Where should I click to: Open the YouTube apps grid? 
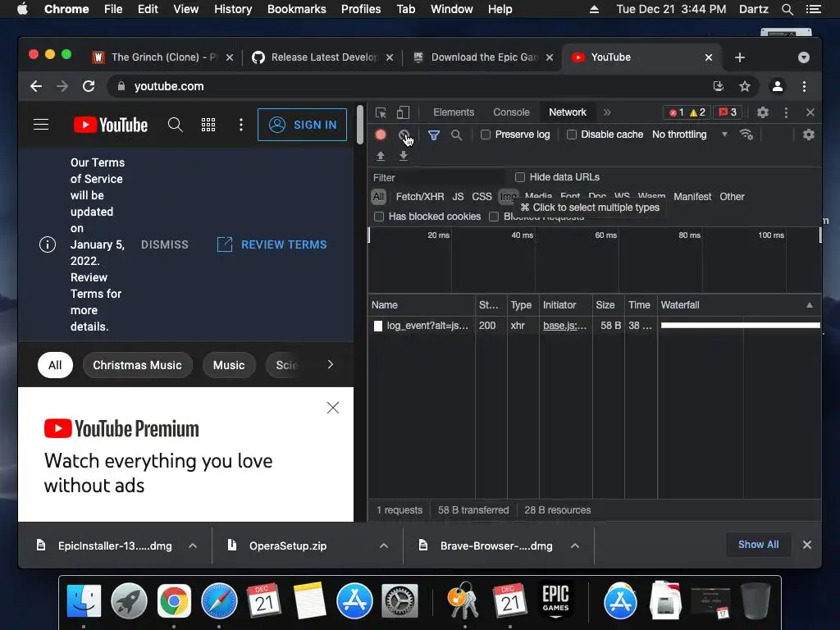point(208,125)
